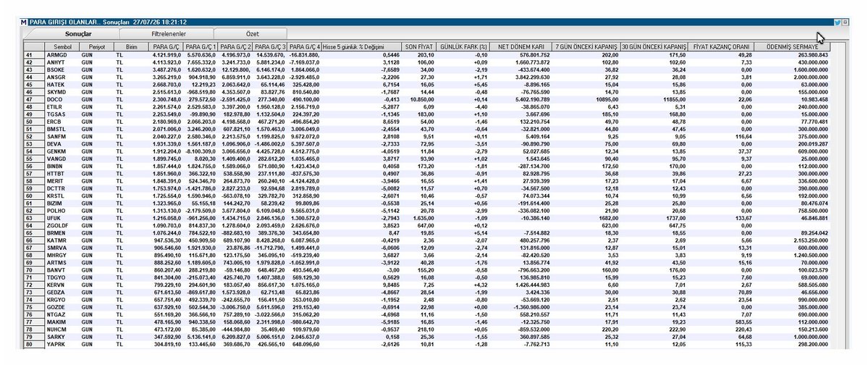Select the BIZIM symbol cell
The height and width of the screenshot is (365, 868).
pos(62,202)
